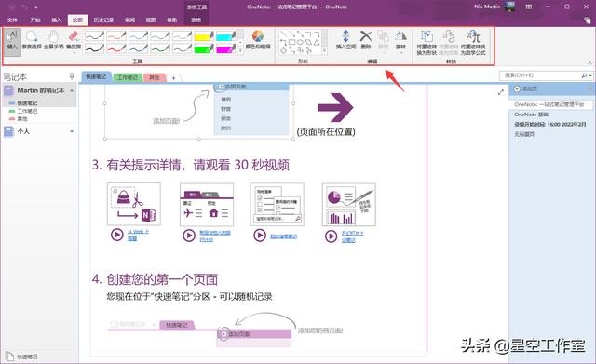Screen dimensions: 596x364
Task: Expand the page to full view
Action: point(501,92)
